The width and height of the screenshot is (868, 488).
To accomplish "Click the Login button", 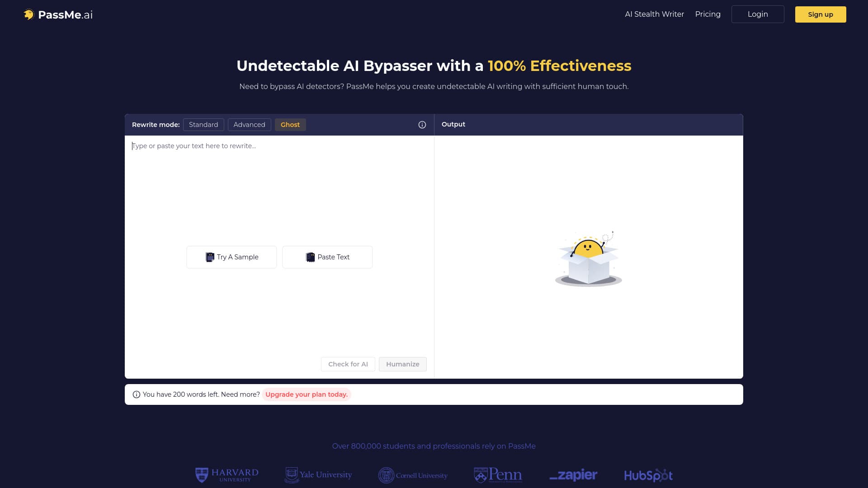I will pos(758,14).
